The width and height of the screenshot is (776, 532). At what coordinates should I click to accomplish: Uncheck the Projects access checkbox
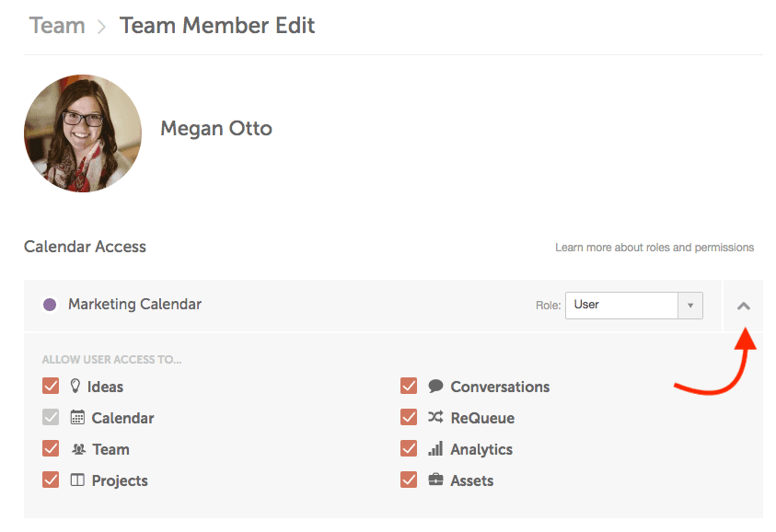point(51,480)
